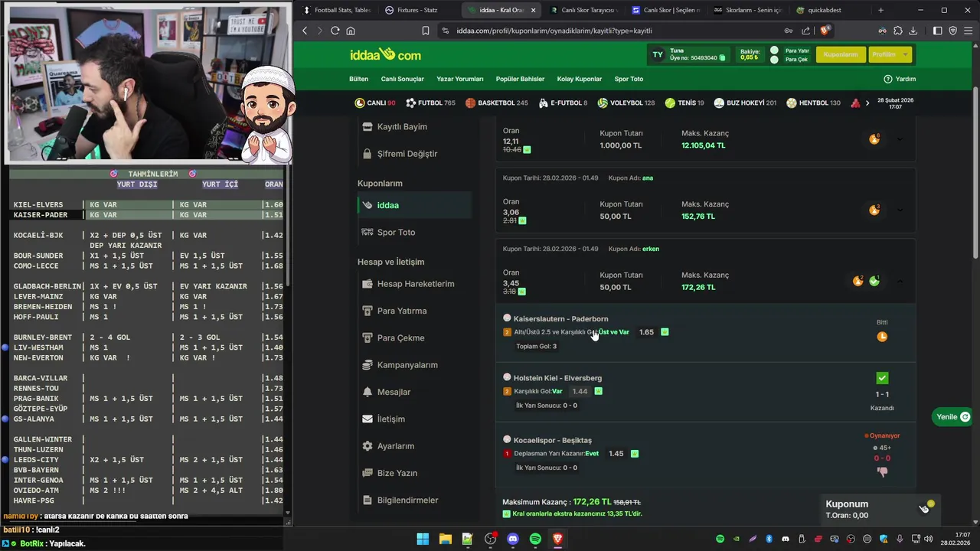This screenshot has width=980, height=551.
Task: Open Spor Toto menu item
Action: (629, 79)
